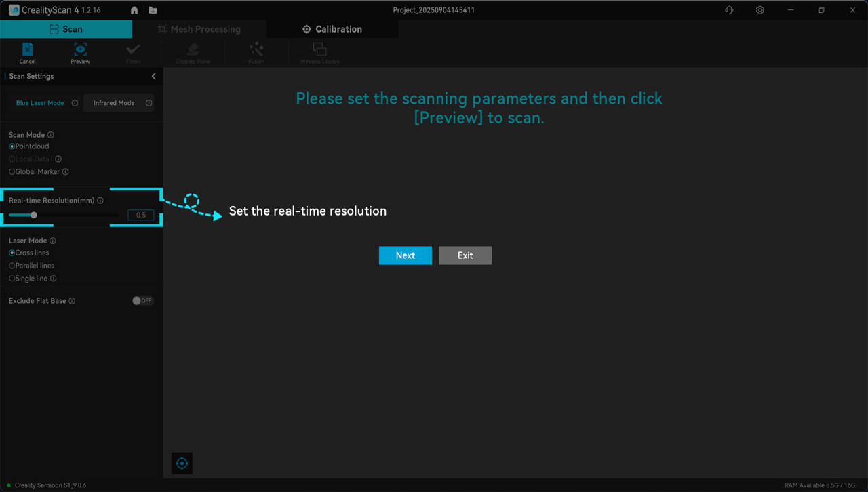The height and width of the screenshot is (492, 868).
Task: Select Parallel lines laser mode
Action: tap(12, 266)
